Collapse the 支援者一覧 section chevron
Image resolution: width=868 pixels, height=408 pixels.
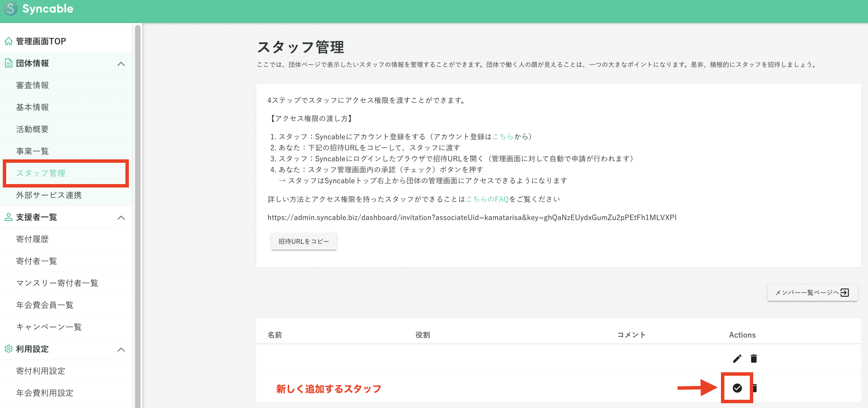121,218
